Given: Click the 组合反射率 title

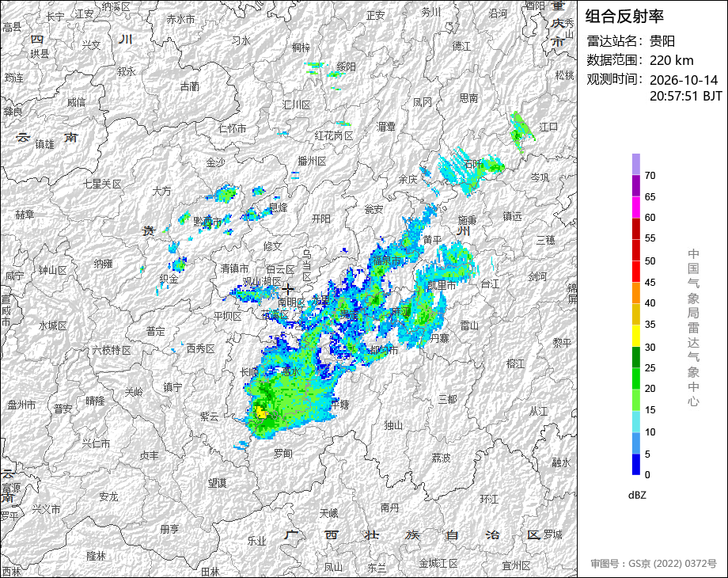Looking at the screenshot, I should tap(624, 17).
